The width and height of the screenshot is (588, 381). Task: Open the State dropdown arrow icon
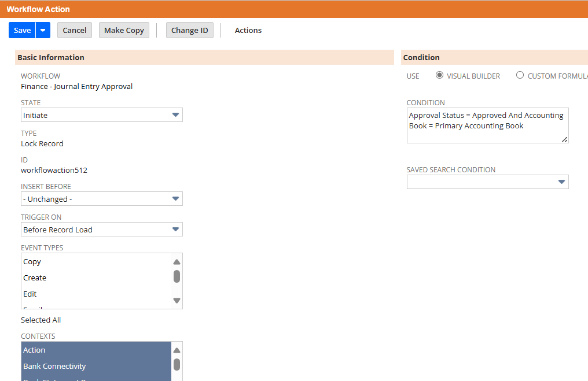tap(175, 114)
